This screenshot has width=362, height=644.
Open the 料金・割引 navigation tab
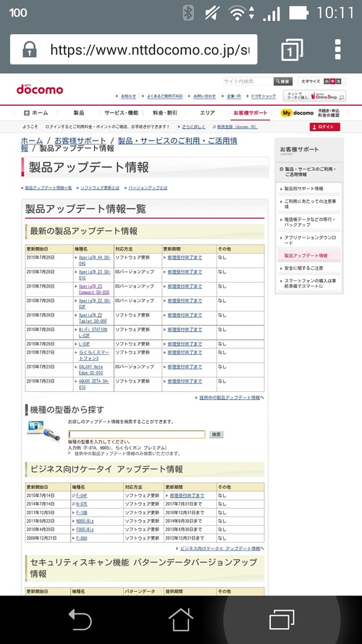[x=165, y=113]
